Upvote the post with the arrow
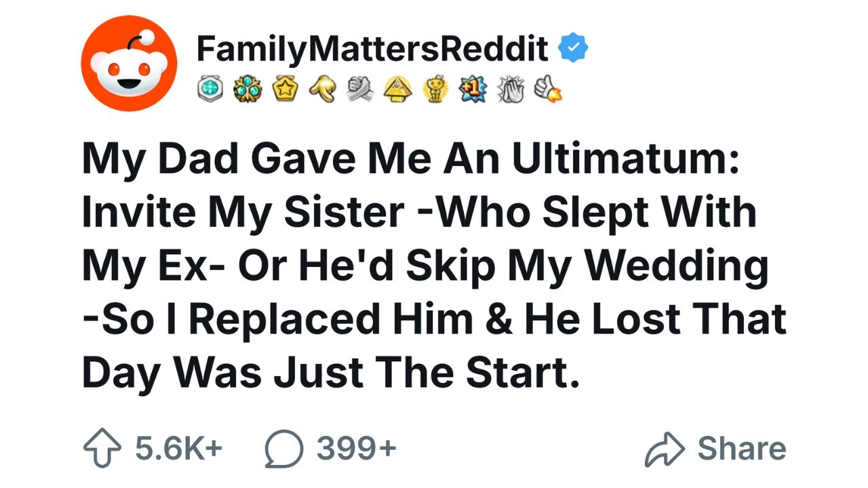This screenshot has height=488, width=868. point(101,448)
